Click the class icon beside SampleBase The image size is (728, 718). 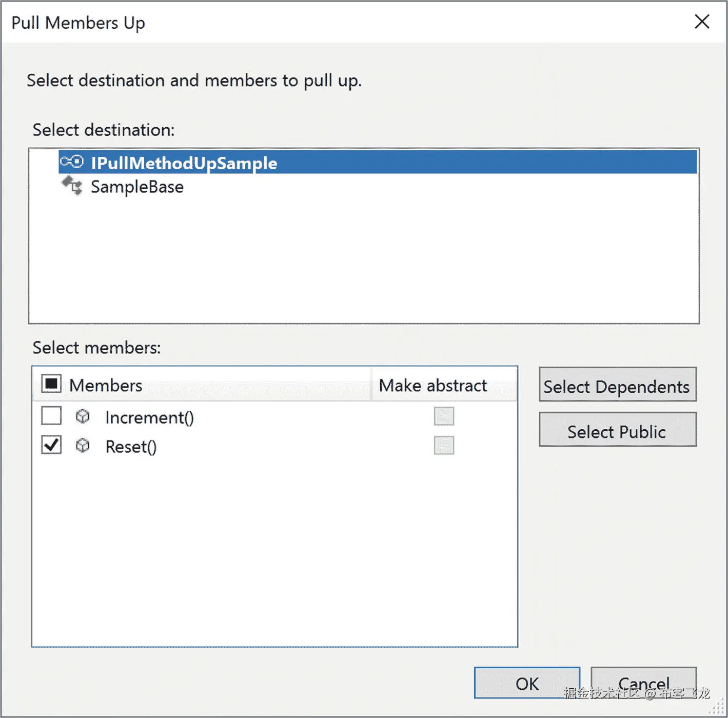pos(72,186)
